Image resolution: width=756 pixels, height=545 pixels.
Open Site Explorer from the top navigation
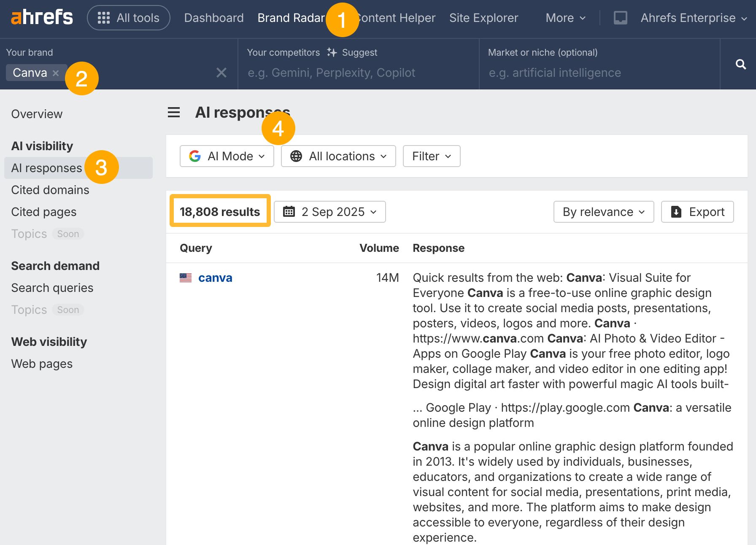pyautogui.click(x=483, y=18)
